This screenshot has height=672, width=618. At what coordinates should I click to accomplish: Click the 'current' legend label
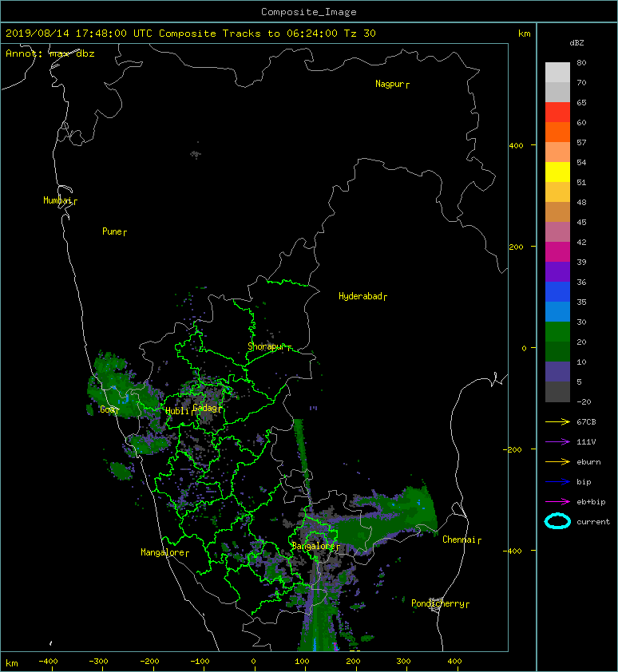coord(593,522)
